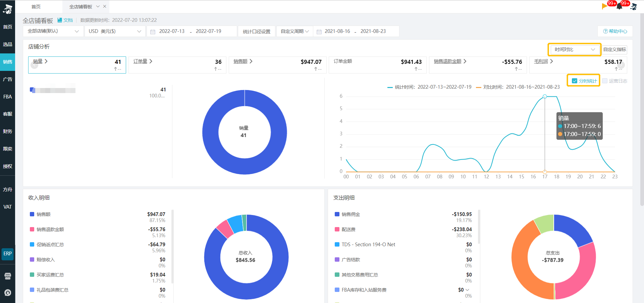
Task: Open the 时间对比 comparison dropdown
Action: click(575, 49)
